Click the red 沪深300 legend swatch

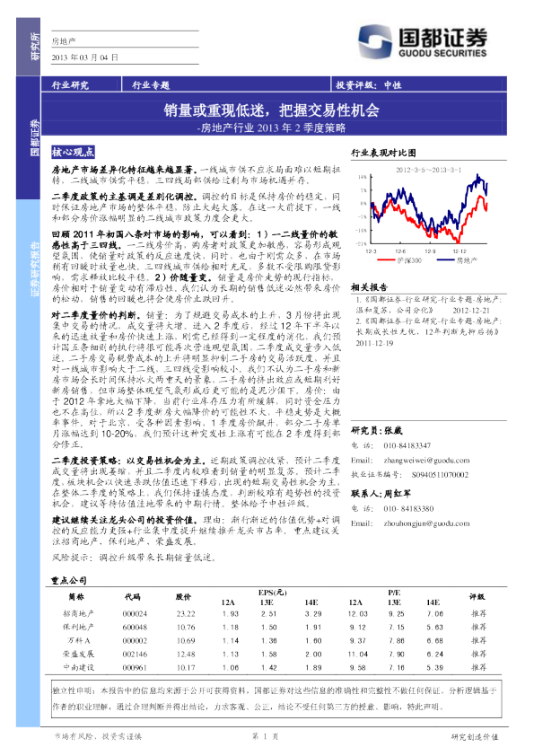click(x=385, y=260)
